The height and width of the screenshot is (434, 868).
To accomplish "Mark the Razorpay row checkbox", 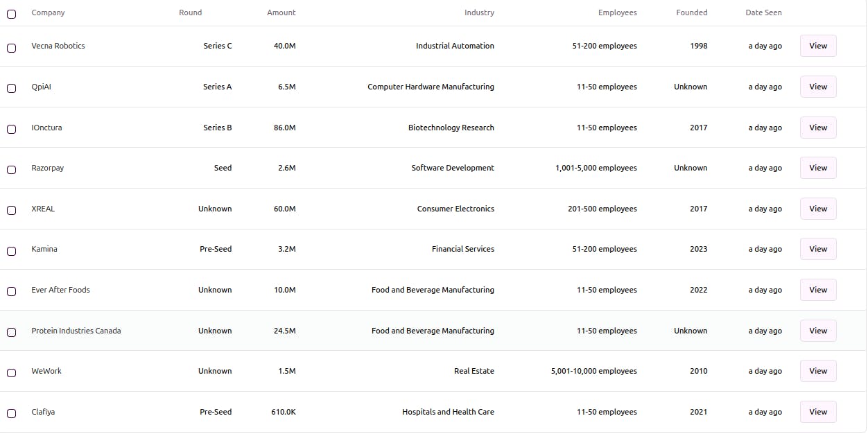I will 11,170.
